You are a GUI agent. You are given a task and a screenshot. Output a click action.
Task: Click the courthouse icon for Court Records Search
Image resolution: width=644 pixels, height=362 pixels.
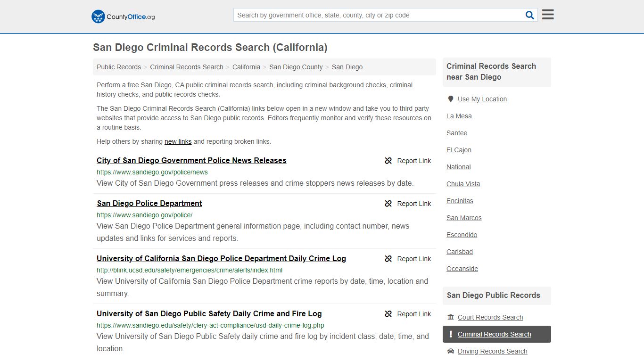pos(451,317)
